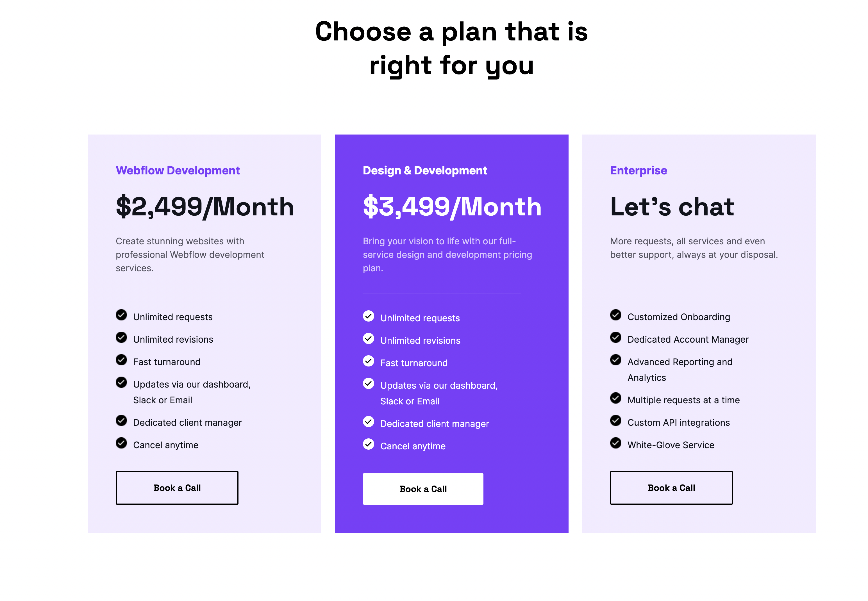Click the $3,499/Month price heading
Viewport: 868px width, 601px height.
[x=452, y=207]
